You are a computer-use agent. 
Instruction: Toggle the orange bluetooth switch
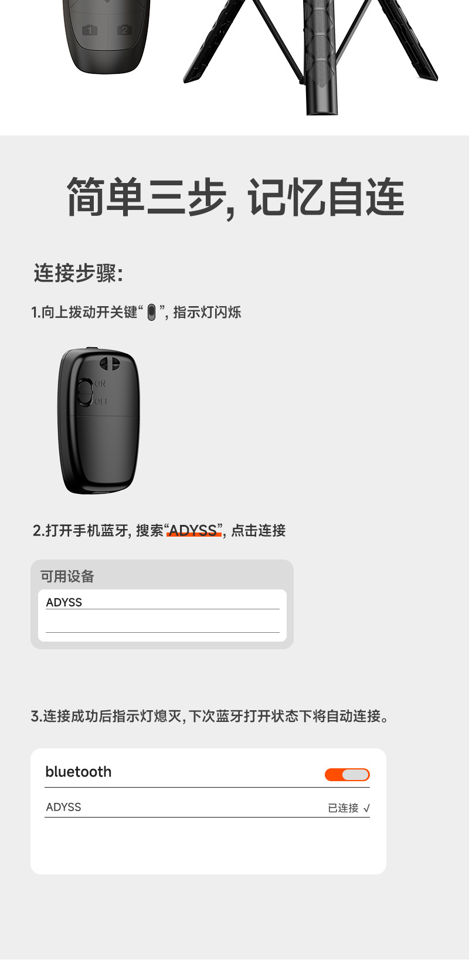[x=347, y=775]
